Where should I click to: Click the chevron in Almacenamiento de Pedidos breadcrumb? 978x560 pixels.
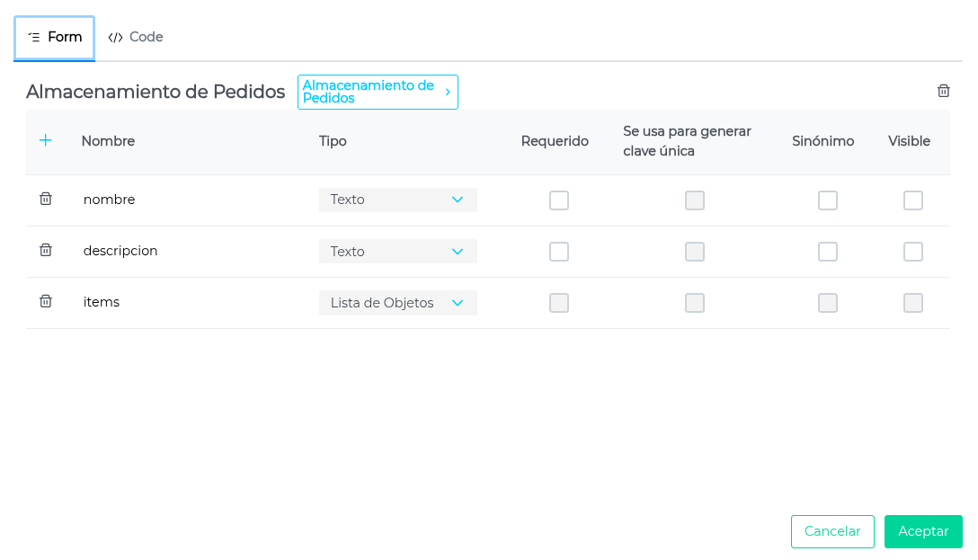(x=448, y=92)
